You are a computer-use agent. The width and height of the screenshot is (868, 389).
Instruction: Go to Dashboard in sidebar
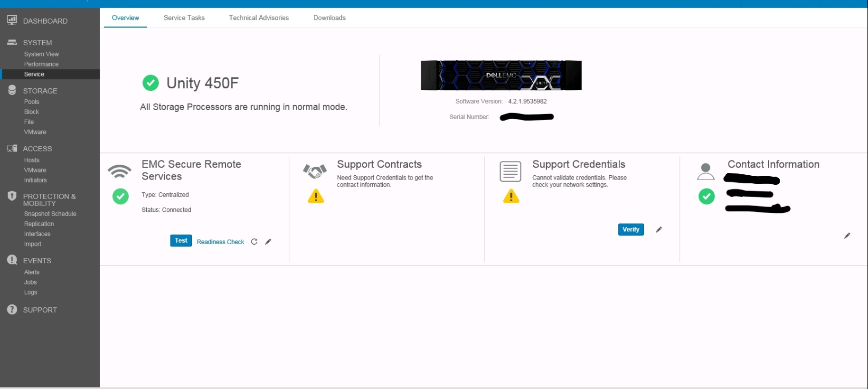(x=45, y=21)
